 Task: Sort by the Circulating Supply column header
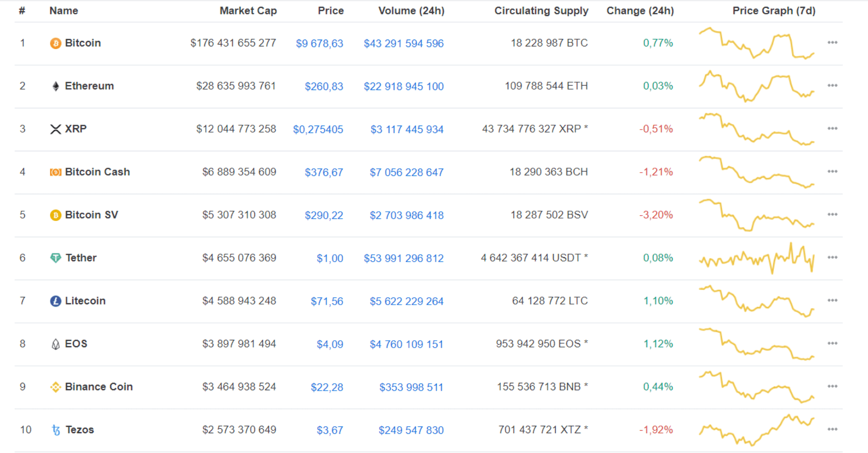tap(541, 11)
